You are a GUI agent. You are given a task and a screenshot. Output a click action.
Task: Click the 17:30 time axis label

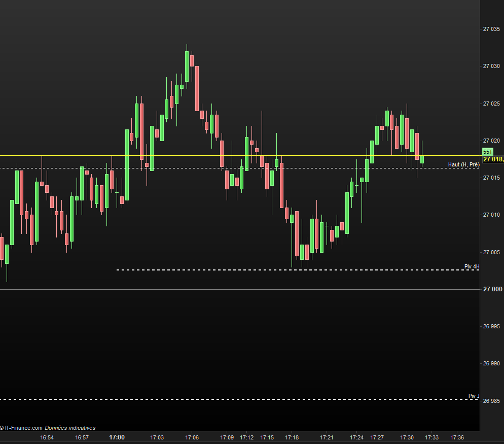(x=407, y=437)
